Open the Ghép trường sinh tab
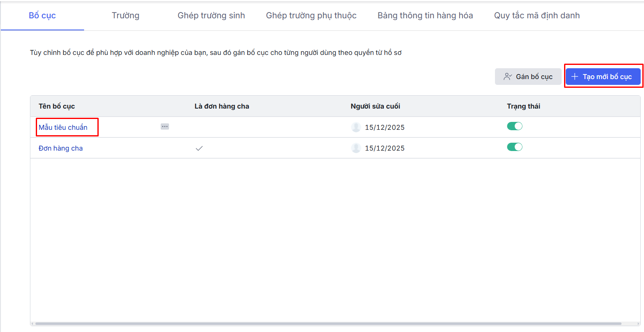The image size is (644, 332). point(211,16)
